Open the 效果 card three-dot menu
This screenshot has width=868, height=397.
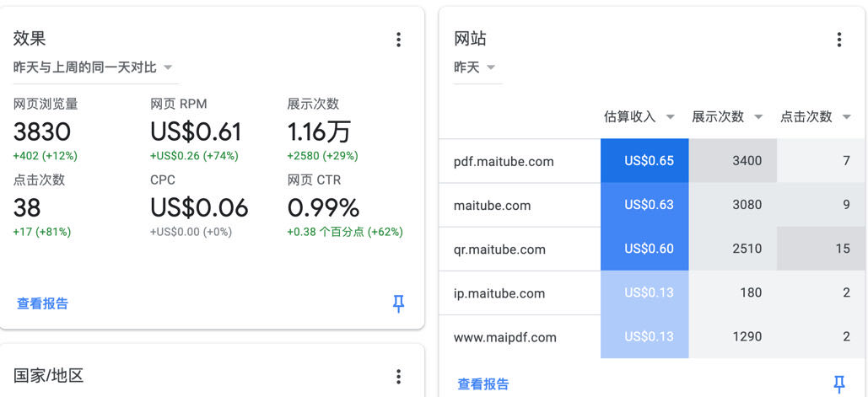tap(398, 40)
